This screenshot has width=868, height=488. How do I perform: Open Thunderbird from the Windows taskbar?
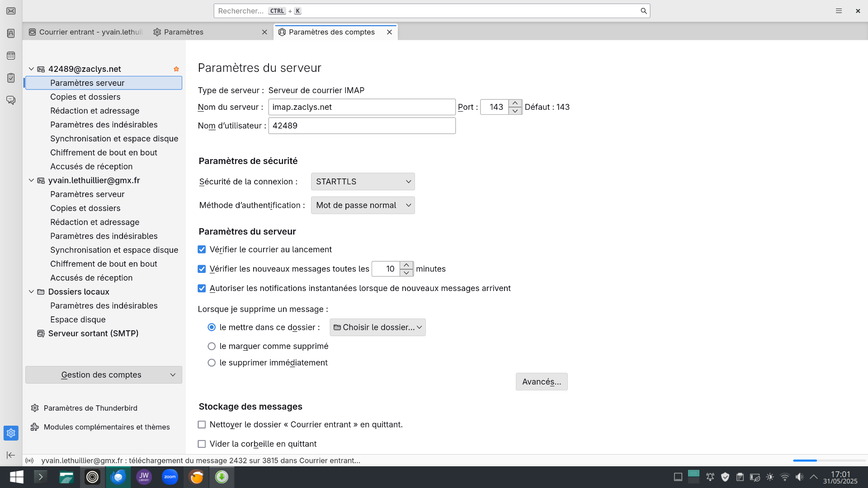118,477
